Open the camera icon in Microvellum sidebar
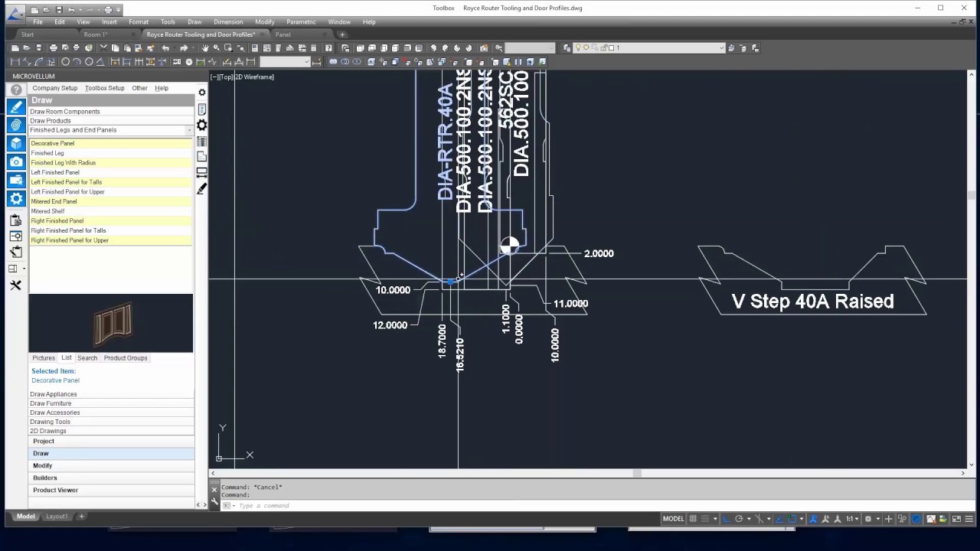980x551 pixels. (16, 161)
